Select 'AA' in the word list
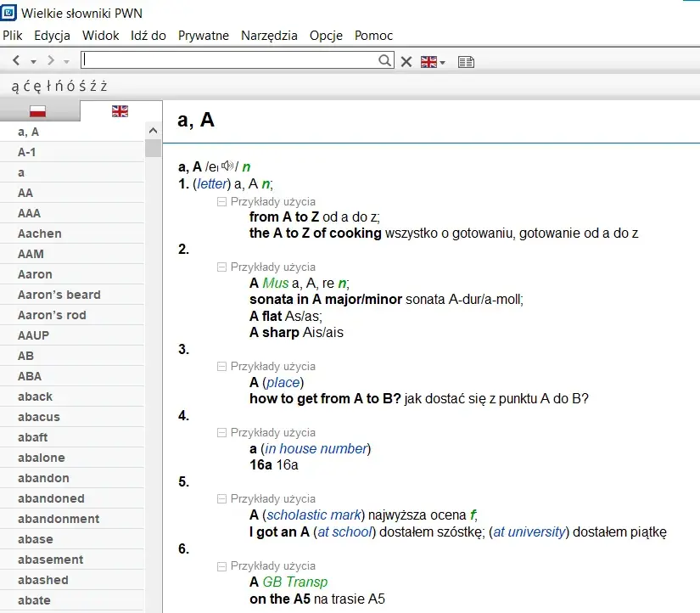The image size is (700, 613). pos(72,193)
